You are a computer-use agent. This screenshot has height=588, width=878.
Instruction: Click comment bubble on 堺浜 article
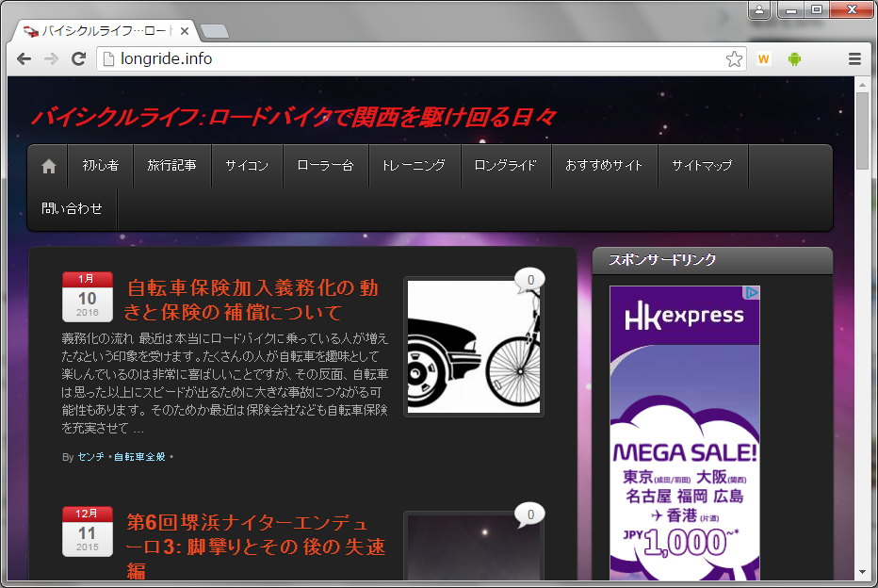pyautogui.click(x=529, y=514)
